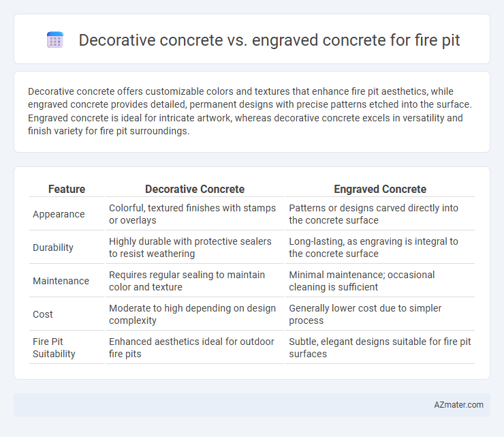Select the Feature column header
This screenshot has width=504, height=437.
[x=67, y=189]
